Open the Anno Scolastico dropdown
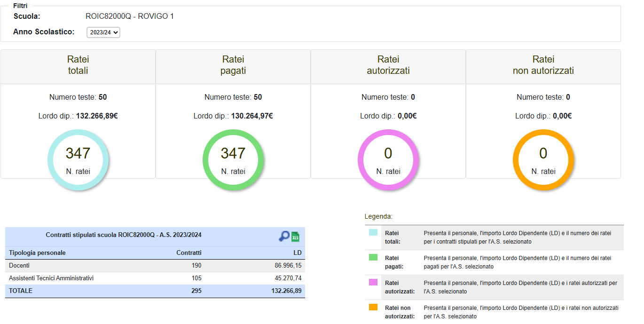Viewport: 644px width, 324px height. (103, 32)
